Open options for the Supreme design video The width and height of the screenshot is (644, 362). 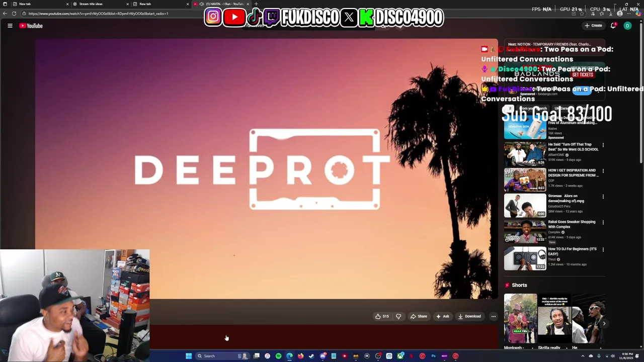[603, 171]
